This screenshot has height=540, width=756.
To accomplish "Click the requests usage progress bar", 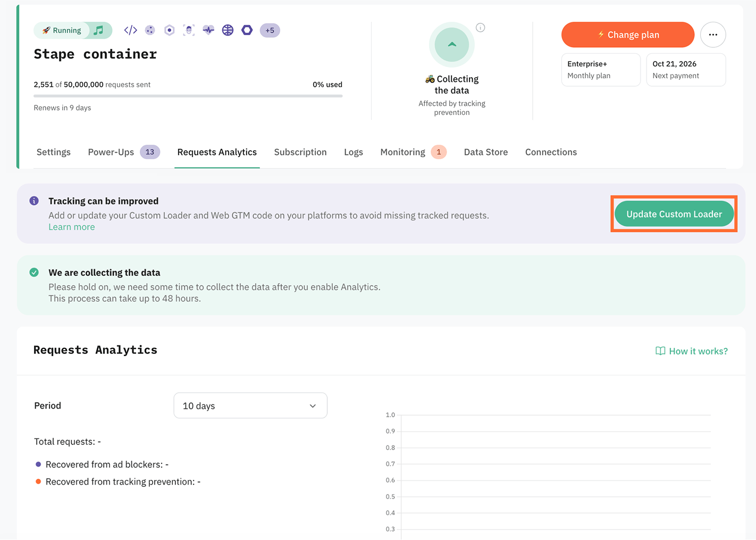I will coord(188,96).
